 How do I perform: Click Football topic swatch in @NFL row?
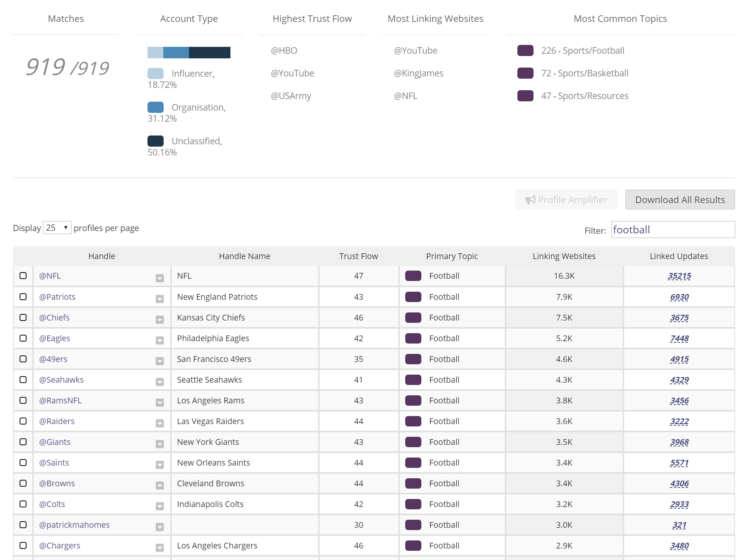coord(413,276)
